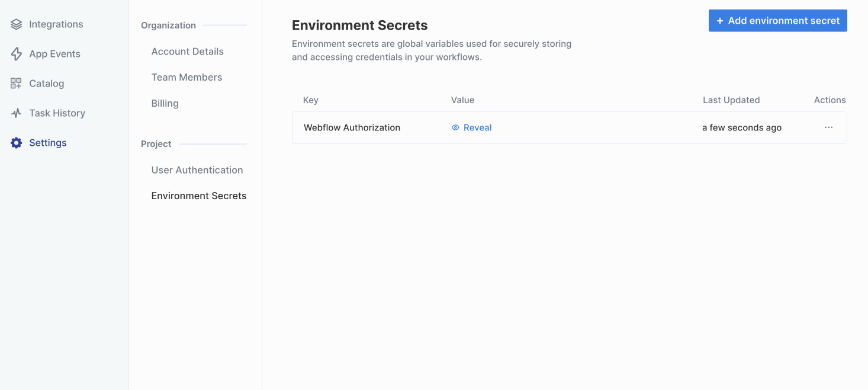Click the Value column header
868x390 pixels.
pos(462,100)
